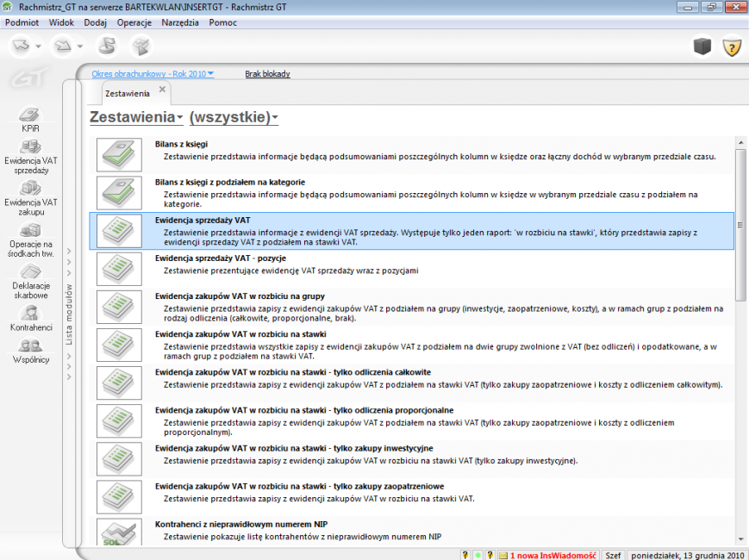Click the Brak blokady link
The height and width of the screenshot is (560, 749).
point(267,74)
